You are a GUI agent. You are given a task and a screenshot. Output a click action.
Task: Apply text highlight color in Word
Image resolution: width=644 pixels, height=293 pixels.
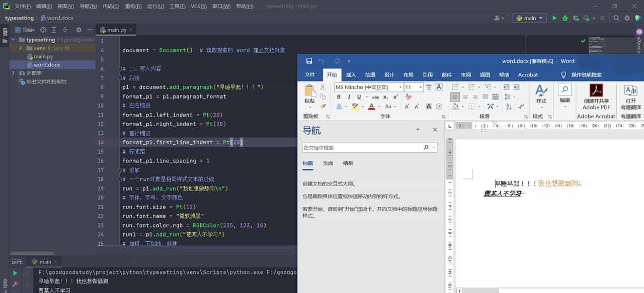pyautogui.click(x=355, y=106)
